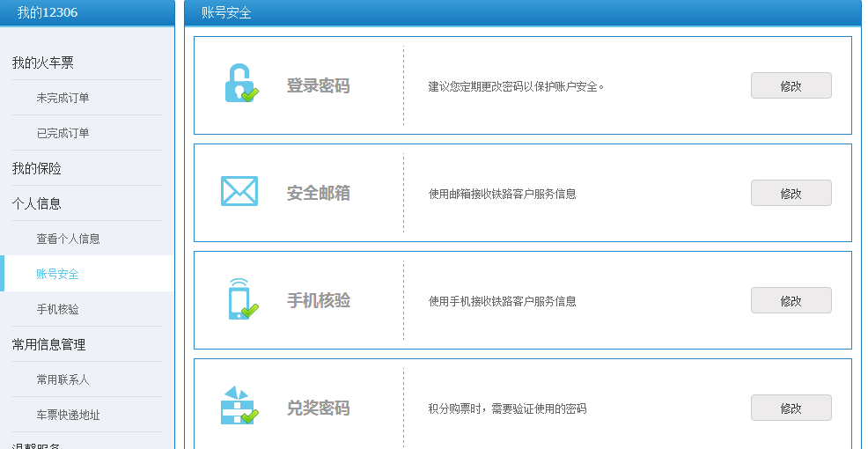The width and height of the screenshot is (868, 449).
Task: Open 个人信息 personal info section
Action: pos(37,203)
